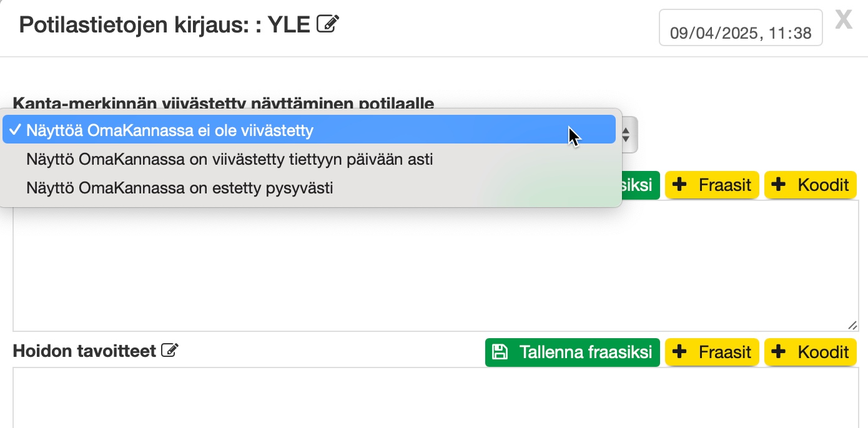The height and width of the screenshot is (428, 868).
Task: Click the edit icon beside the YLE title
Action: click(x=328, y=24)
